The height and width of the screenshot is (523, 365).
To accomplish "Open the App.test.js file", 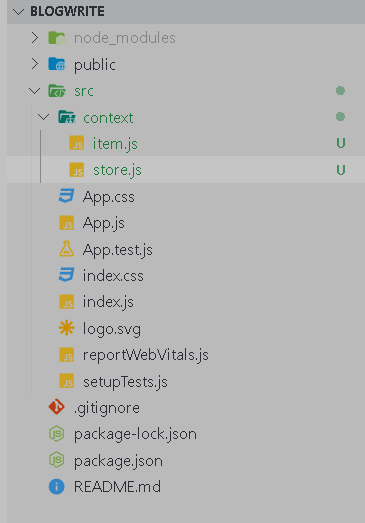I will 118,250.
